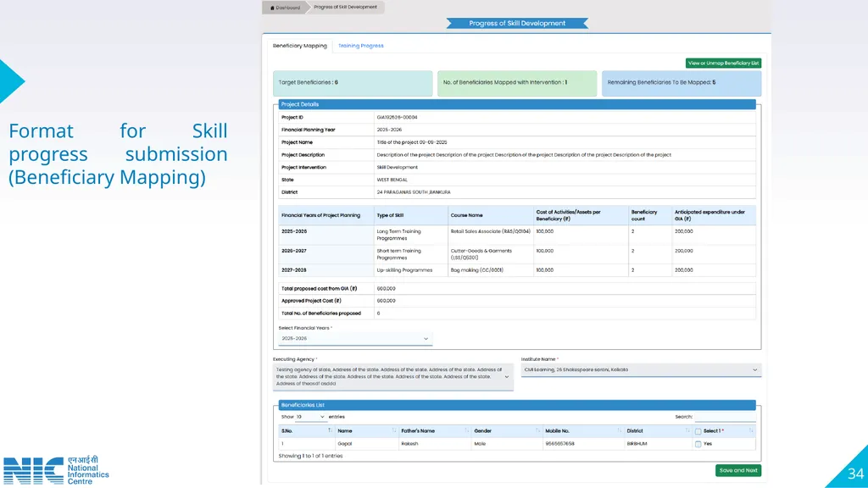Click district value 24 PARAGANAS SOUTH, BANKURA
The width and height of the screenshot is (868, 488).
point(414,192)
